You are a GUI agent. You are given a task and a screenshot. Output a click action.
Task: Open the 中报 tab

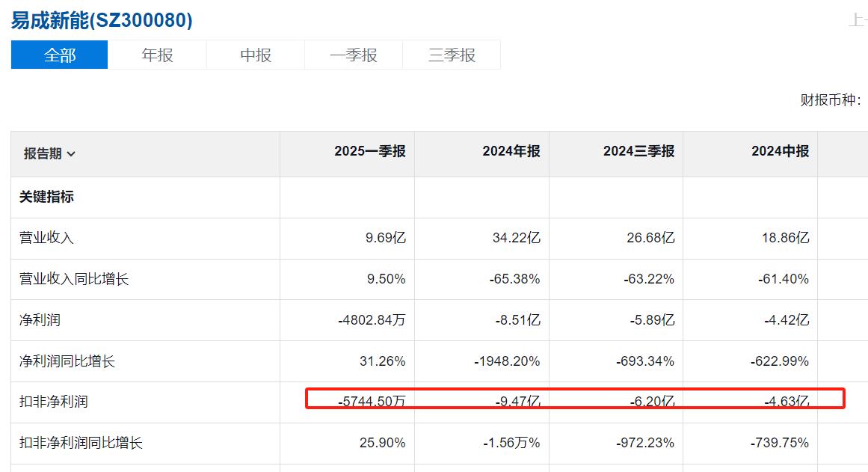(255, 55)
